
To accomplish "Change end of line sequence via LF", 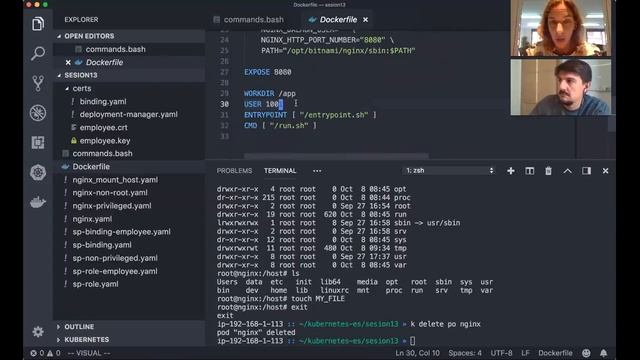I will [x=525, y=353].
